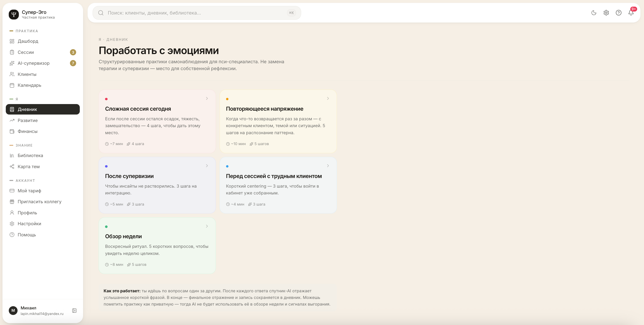Expand chevron on Перед сессией card
The height and width of the screenshot is (325, 644).
point(328,166)
